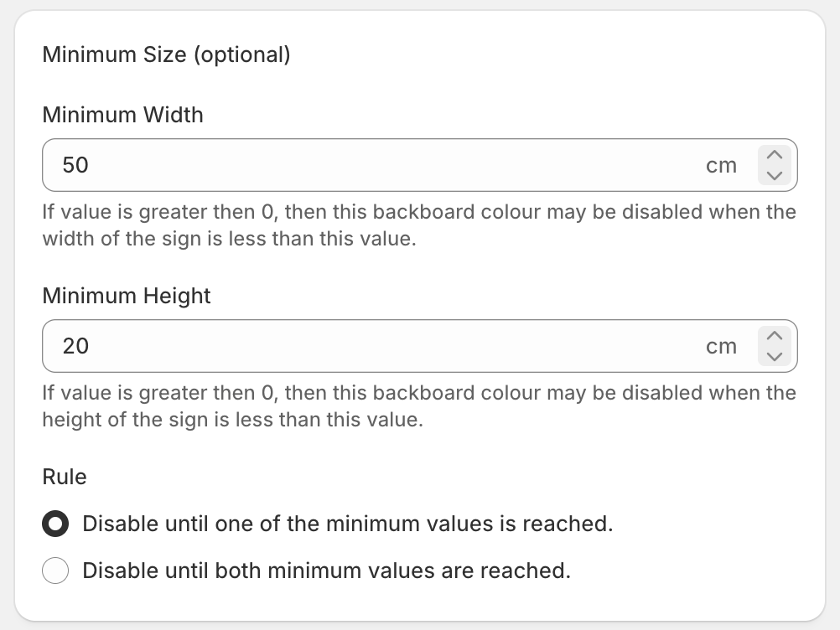This screenshot has width=840, height=630.
Task: Click the cm suffix in the width field
Action: click(721, 165)
